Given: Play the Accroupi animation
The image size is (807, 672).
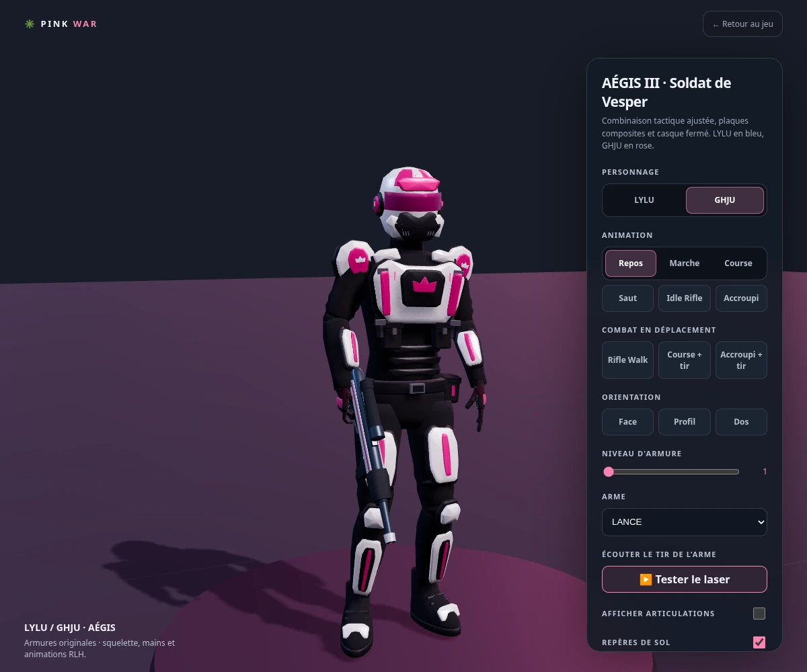Looking at the screenshot, I should (x=741, y=298).
